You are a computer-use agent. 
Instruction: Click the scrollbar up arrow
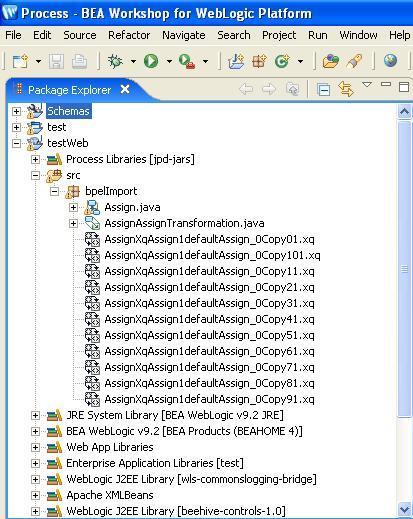click(x=404, y=111)
